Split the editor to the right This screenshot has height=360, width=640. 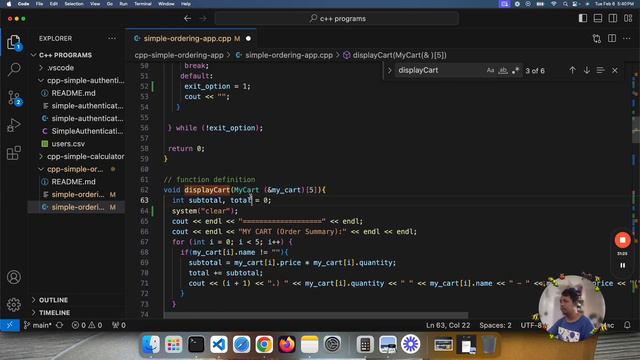point(612,38)
